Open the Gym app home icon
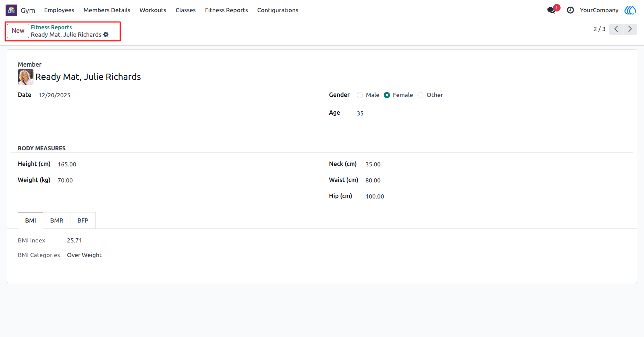The image size is (644, 337). [11, 10]
